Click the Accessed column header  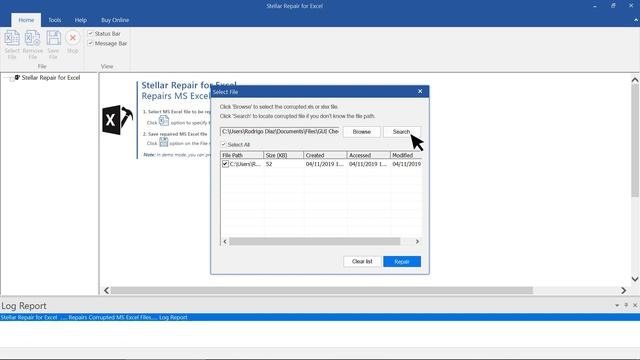[x=369, y=155]
